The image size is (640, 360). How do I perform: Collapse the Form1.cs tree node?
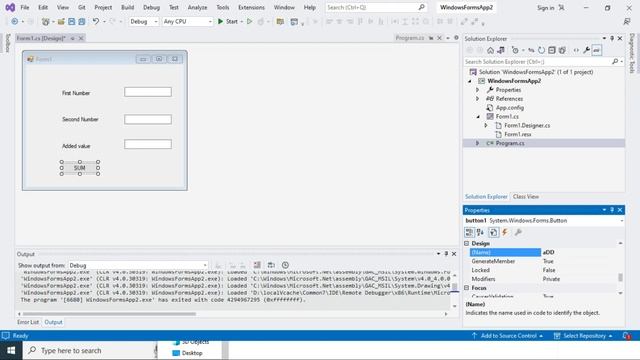pos(478,117)
